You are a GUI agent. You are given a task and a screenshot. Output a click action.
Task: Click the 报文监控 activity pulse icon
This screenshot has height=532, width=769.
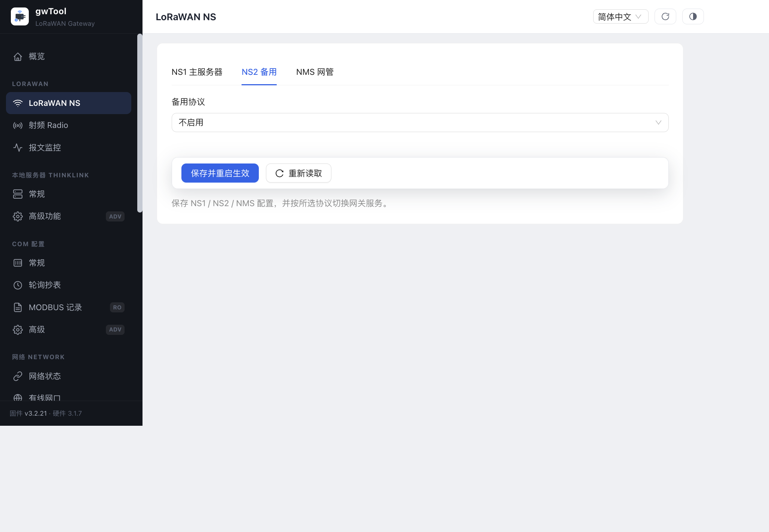click(18, 148)
